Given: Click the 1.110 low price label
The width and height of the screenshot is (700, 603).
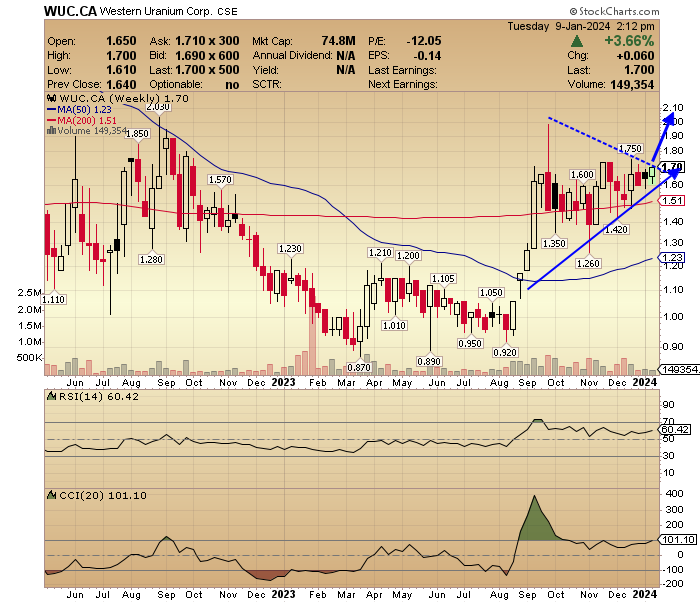Looking at the screenshot, I should coord(54,299).
